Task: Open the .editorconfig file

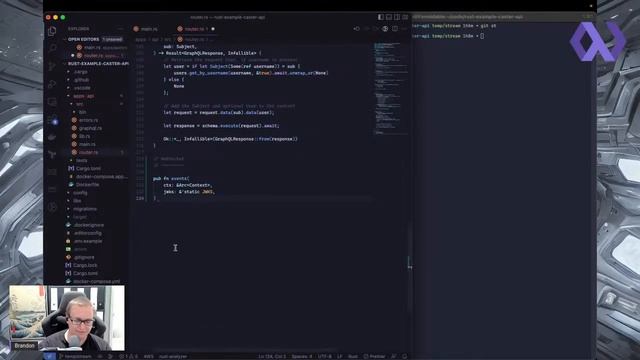Action: [x=88, y=233]
